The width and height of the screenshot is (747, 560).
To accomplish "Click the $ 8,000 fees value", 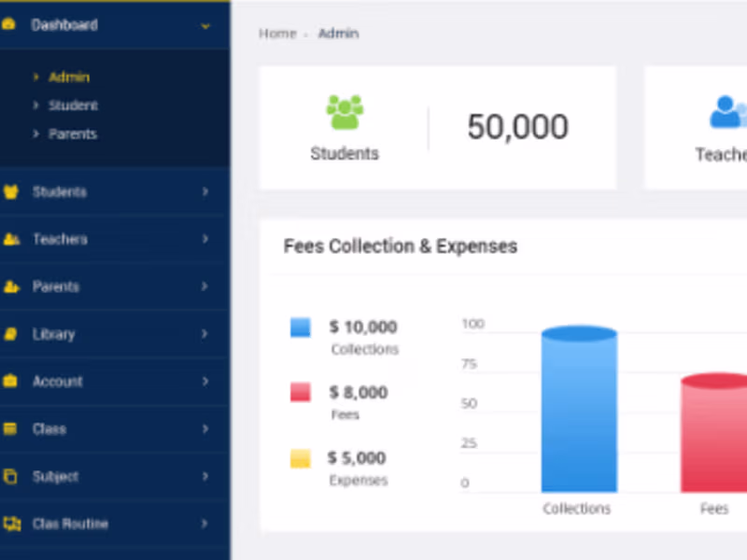I will (359, 392).
